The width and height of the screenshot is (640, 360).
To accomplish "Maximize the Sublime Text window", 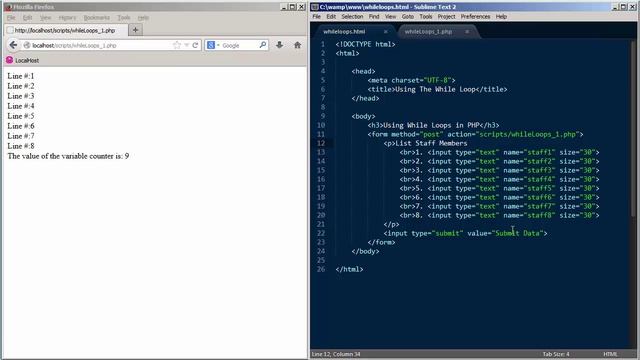I will click(x=623, y=7).
